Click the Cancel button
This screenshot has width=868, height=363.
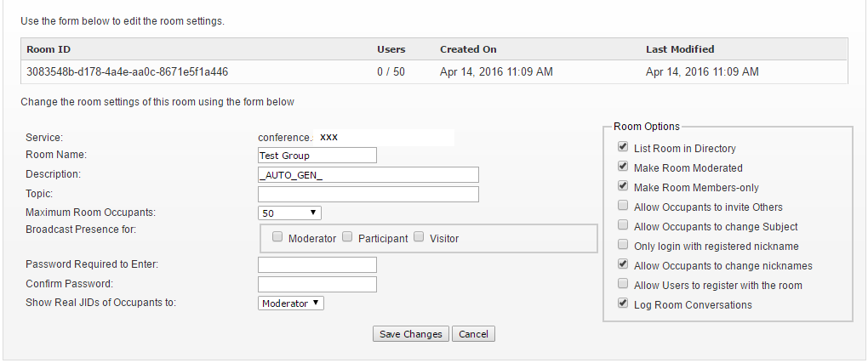pyautogui.click(x=473, y=334)
